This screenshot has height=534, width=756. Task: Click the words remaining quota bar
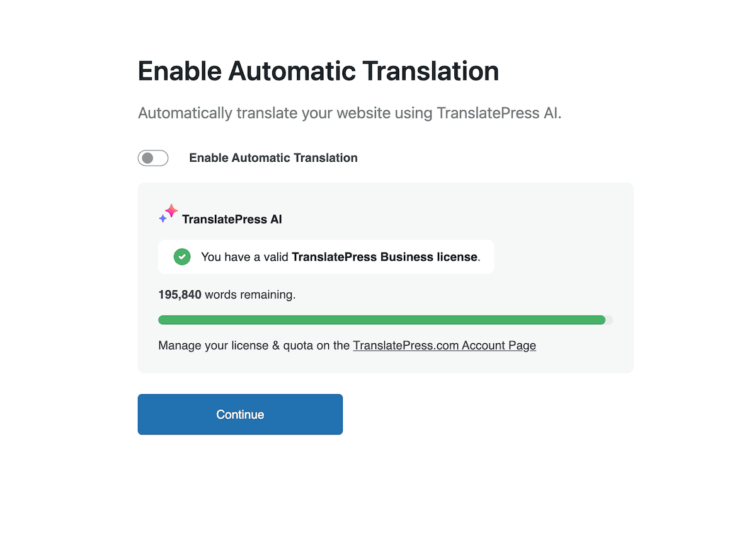(384, 320)
